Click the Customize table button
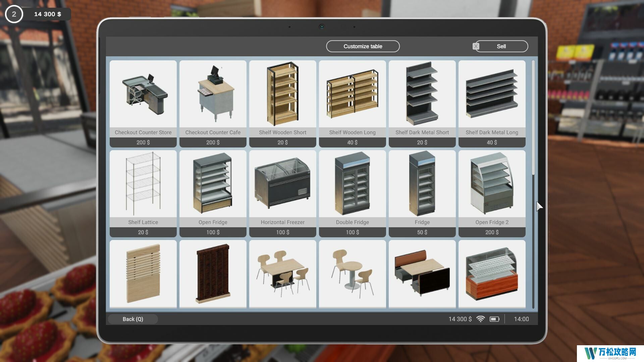644x362 pixels. coord(363,46)
